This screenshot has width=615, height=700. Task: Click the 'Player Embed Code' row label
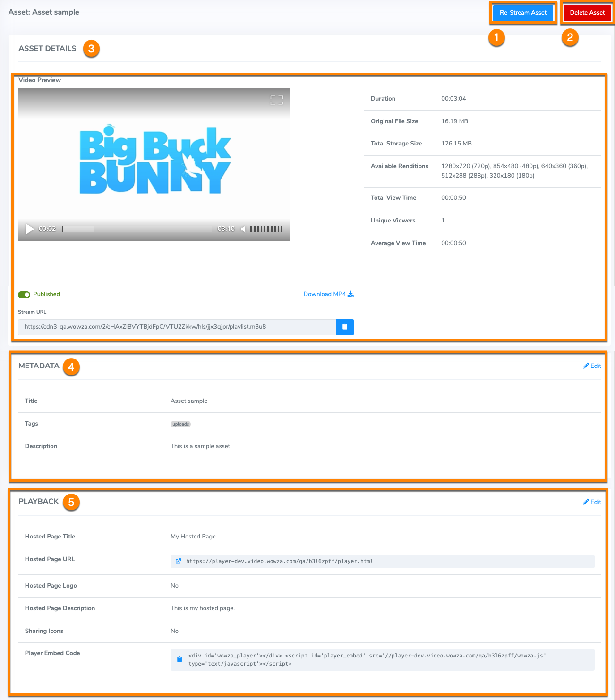(x=52, y=653)
